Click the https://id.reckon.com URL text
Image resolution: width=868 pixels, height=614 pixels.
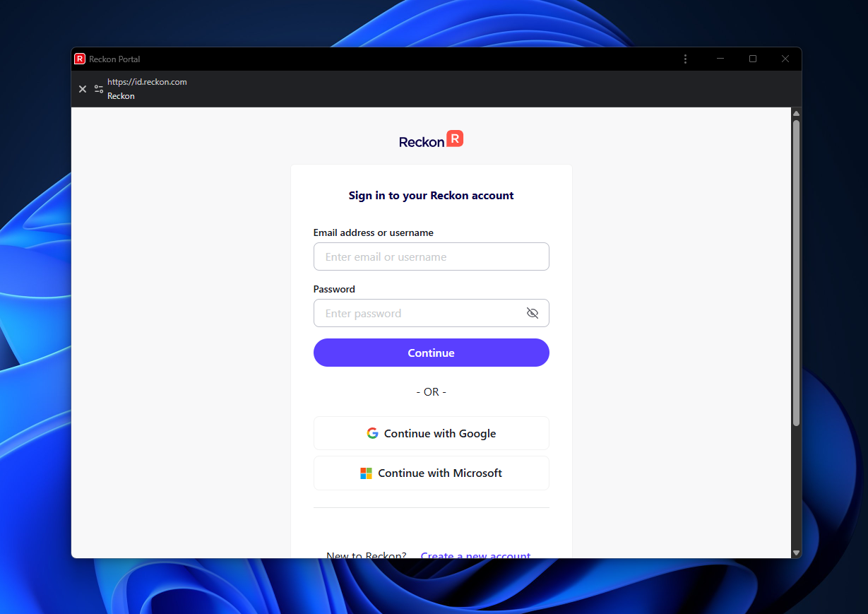[x=147, y=82]
